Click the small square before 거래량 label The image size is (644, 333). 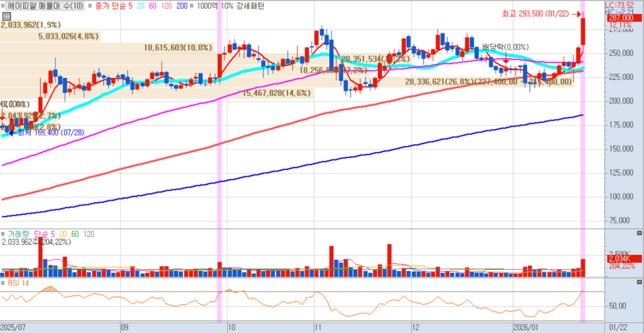[x=3, y=234]
